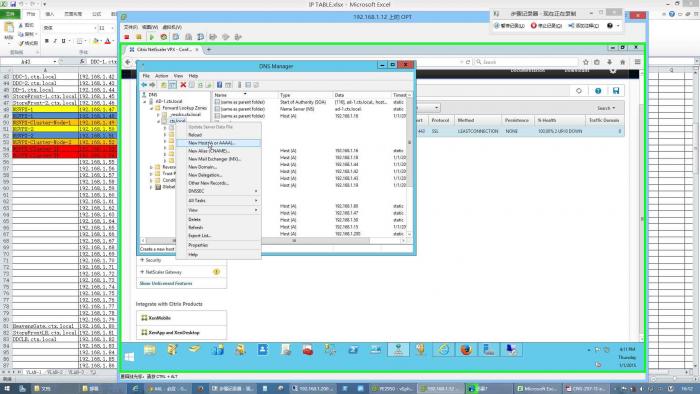The width and height of the screenshot is (700, 394).
Task: Click the Excel fill color bucket icon
Action: coord(96,41)
